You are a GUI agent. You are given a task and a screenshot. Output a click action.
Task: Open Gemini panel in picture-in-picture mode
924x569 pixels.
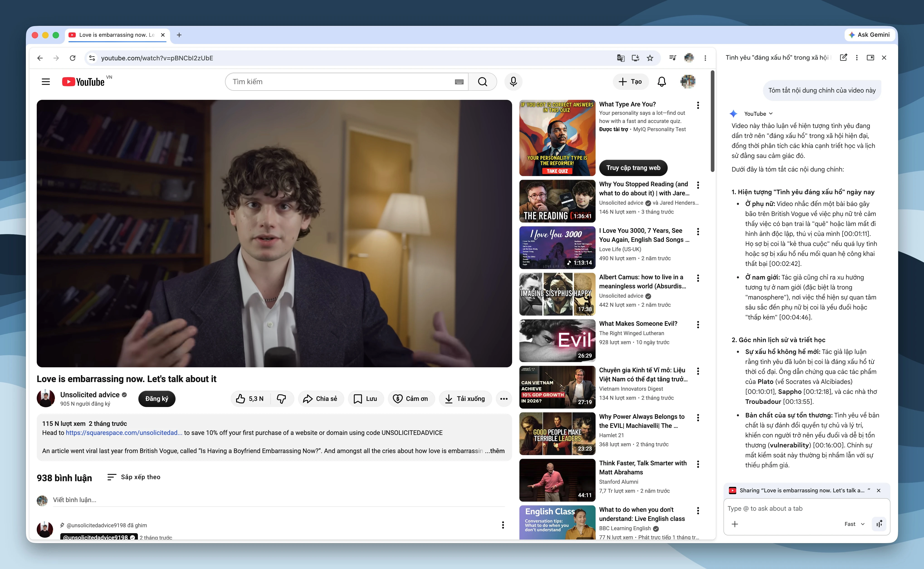point(870,58)
